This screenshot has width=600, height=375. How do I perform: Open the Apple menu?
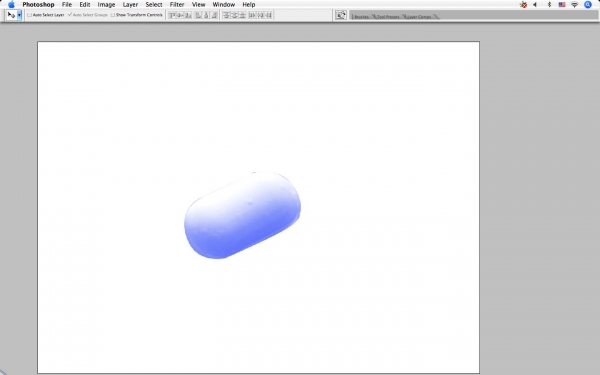click(11, 5)
